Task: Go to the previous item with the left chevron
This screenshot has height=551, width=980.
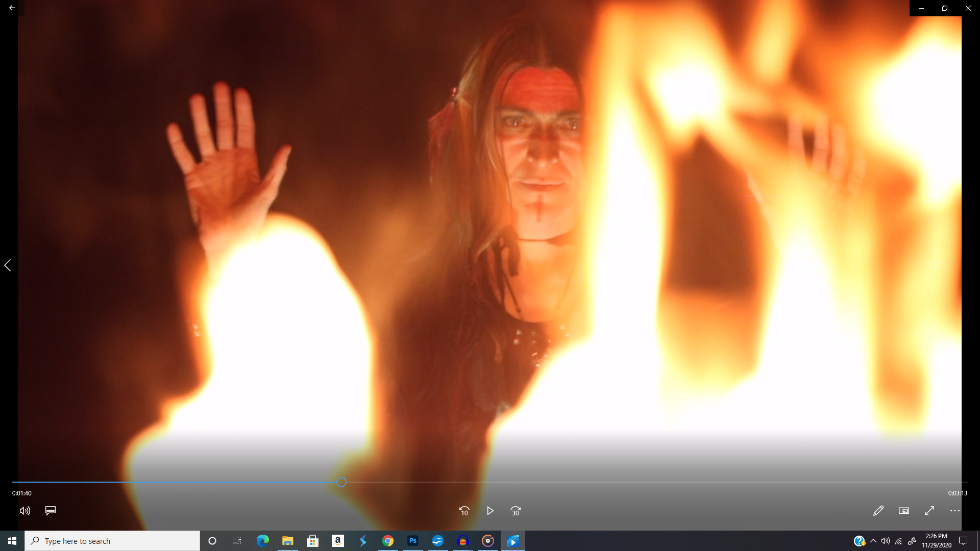Action: [x=8, y=265]
